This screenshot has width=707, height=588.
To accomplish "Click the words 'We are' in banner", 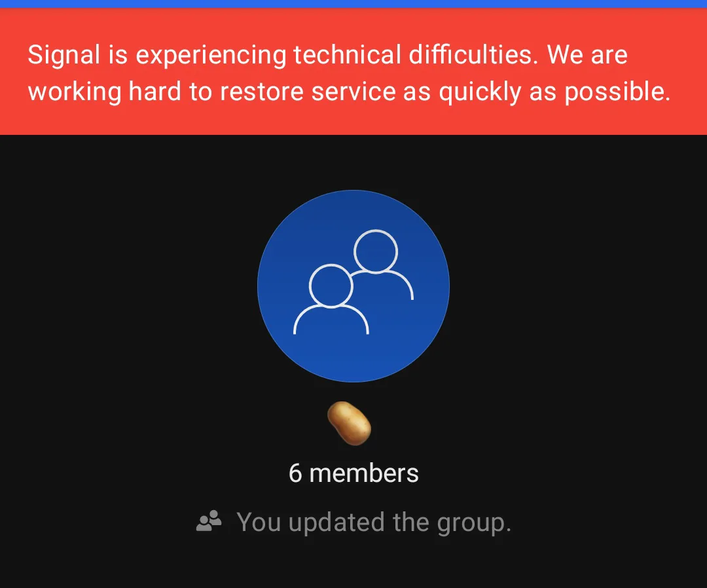I will (x=587, y=55).
